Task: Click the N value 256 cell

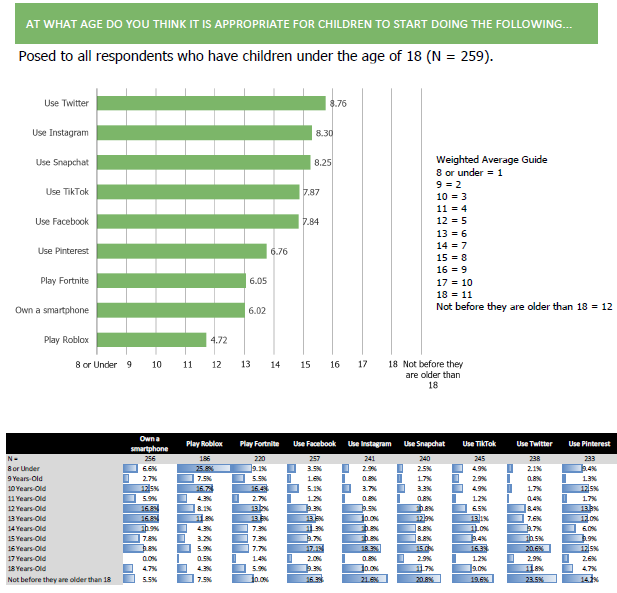Action: coord(150,459)
